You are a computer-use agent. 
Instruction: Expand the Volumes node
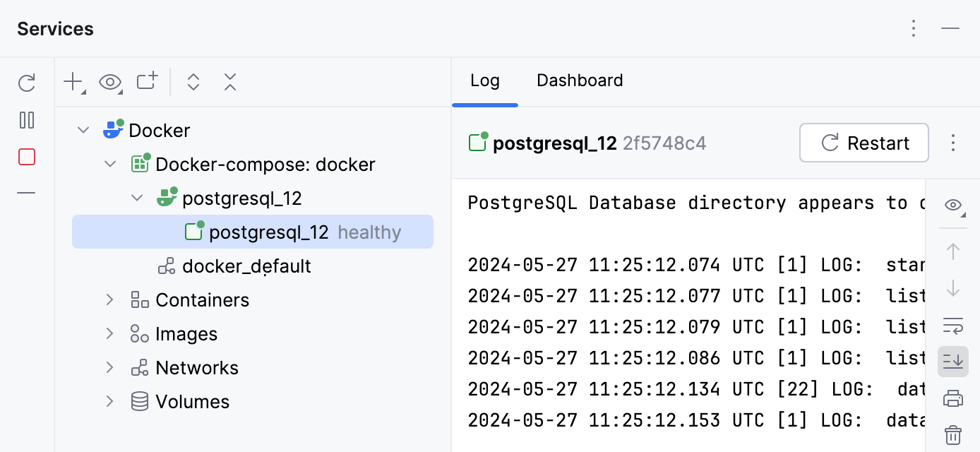tap(109, 401)
